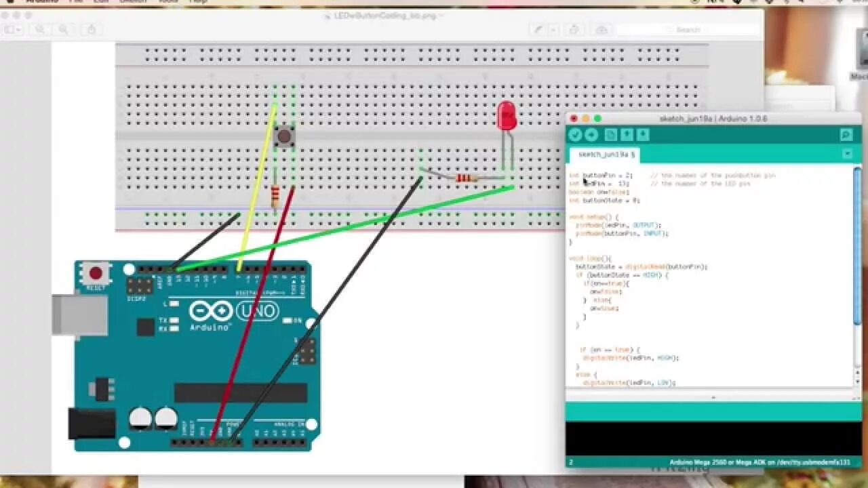Save the sketch with the Save icon

[x=643, y=135]
